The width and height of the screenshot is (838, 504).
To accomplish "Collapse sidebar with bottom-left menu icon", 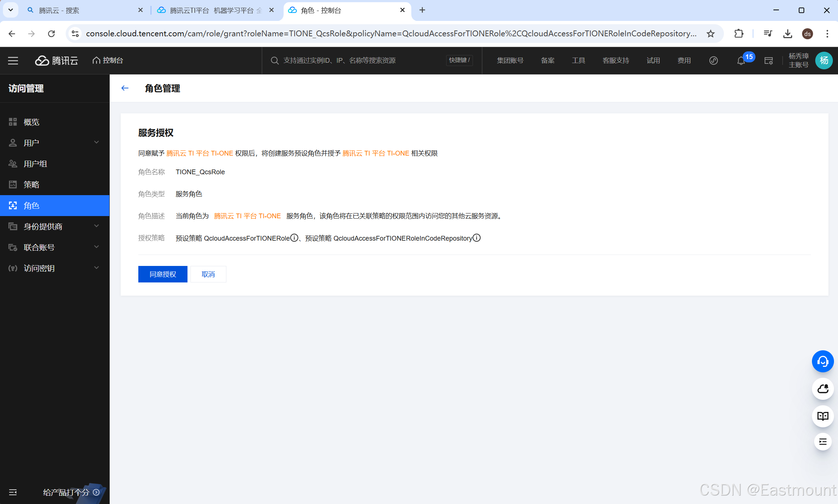I will [x=13, y=492].
